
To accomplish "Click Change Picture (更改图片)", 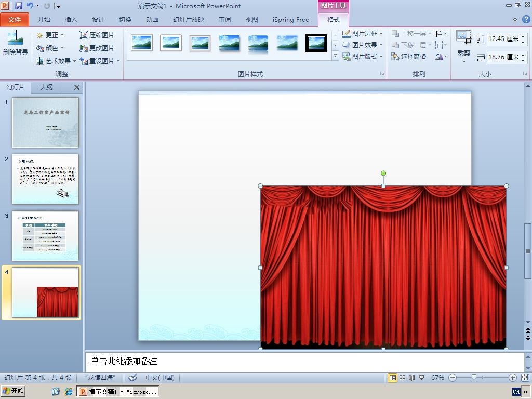I will [x=97, y=48].
